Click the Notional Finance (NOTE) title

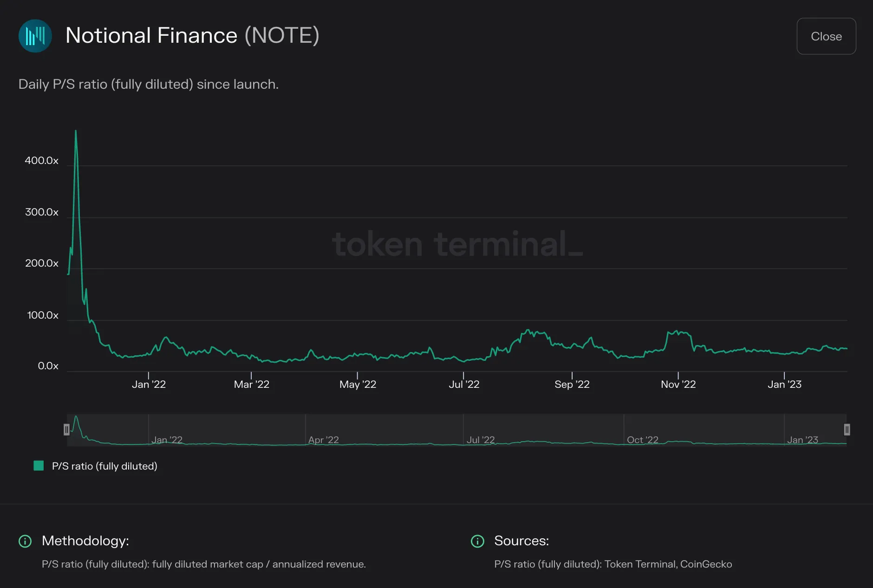click(x=192, y=35)
